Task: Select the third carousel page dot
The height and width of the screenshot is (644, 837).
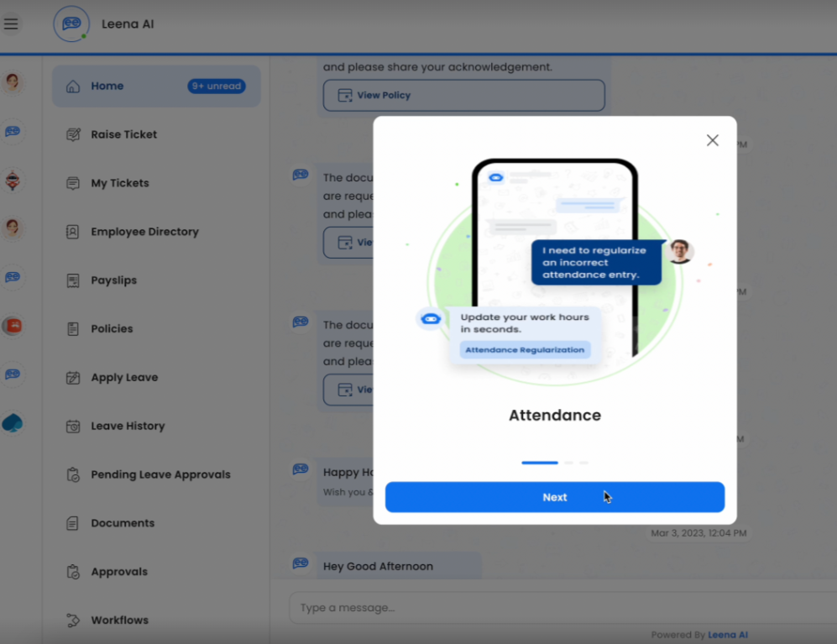Action: point(583,463)
